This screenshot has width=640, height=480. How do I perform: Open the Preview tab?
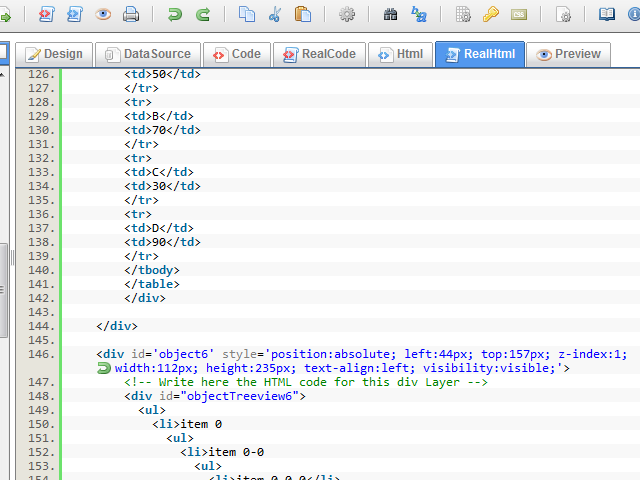point(568,54)
